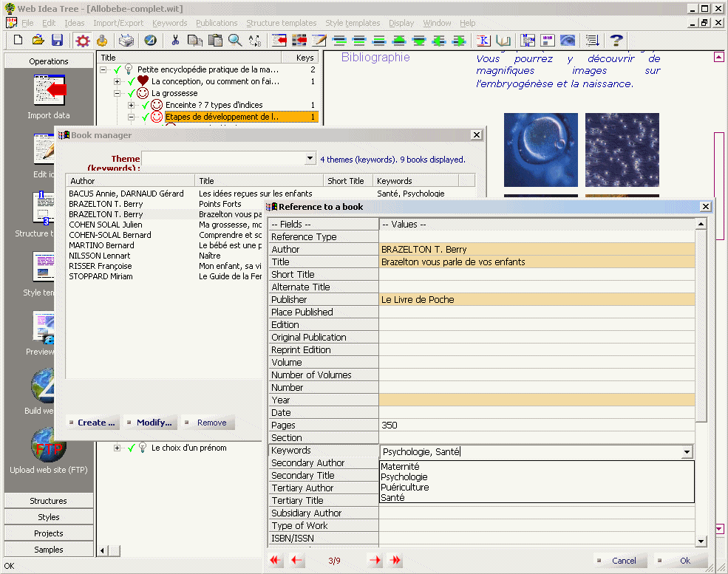Click the Import data icon in Operations
The width and height of the screenshot is (728, 574).
(x=49, y=91)
